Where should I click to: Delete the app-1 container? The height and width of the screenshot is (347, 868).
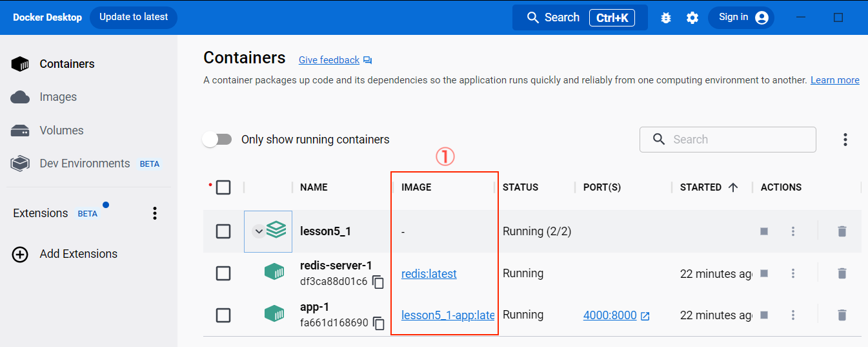(842, 315)
